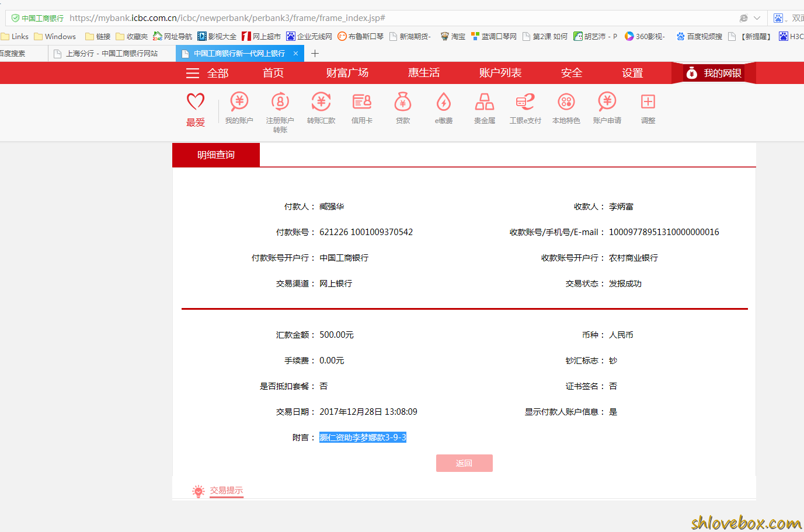Open 胡艺沛 bookmark

tap(596, 36)
